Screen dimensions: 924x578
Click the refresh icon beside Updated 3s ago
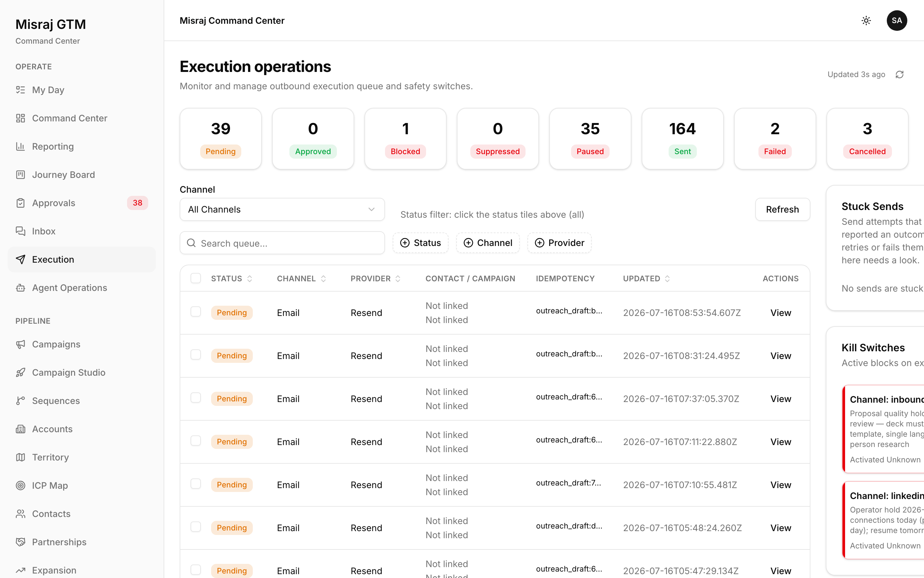[900, 74]
